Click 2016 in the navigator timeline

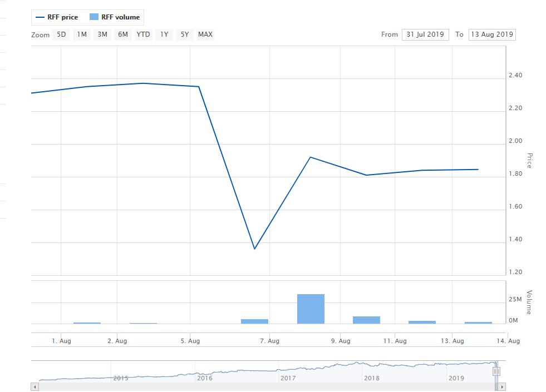tap(205, 378)
